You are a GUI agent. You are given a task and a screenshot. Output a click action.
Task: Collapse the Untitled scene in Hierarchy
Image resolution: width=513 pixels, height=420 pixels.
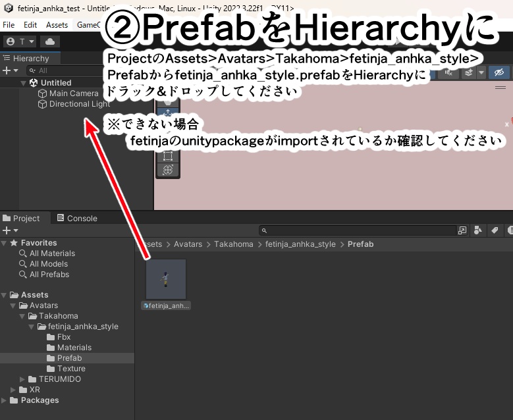pos(23,83)
